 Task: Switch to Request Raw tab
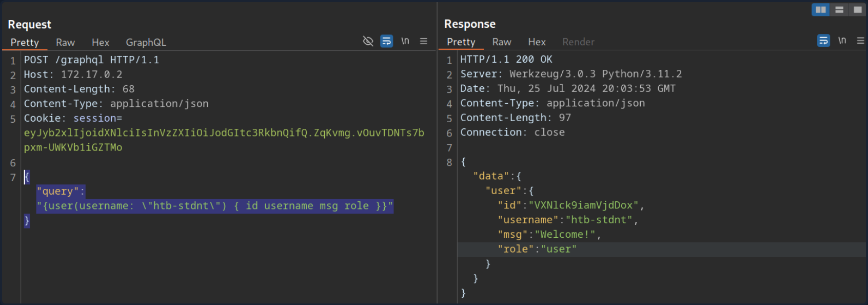click(x=65, y=43)
